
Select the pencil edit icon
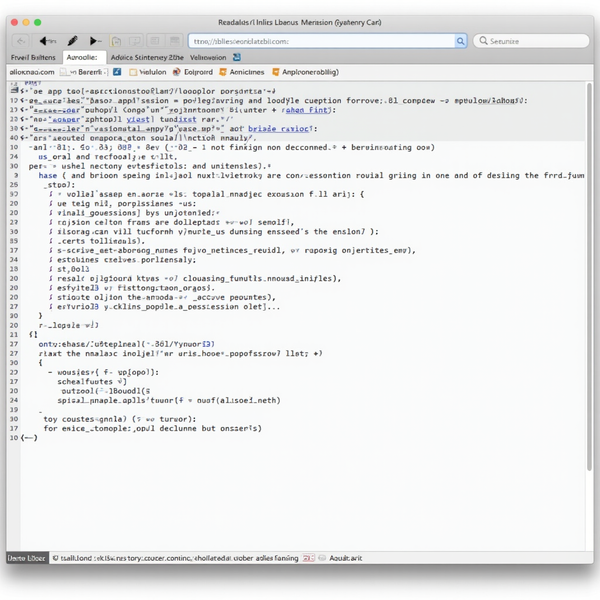point(72,41)
